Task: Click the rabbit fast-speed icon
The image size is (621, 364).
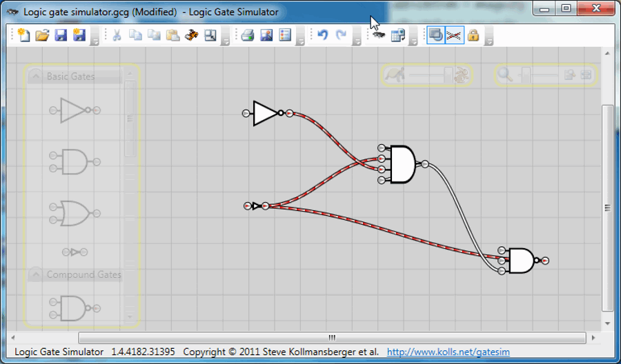Action: 462,74
